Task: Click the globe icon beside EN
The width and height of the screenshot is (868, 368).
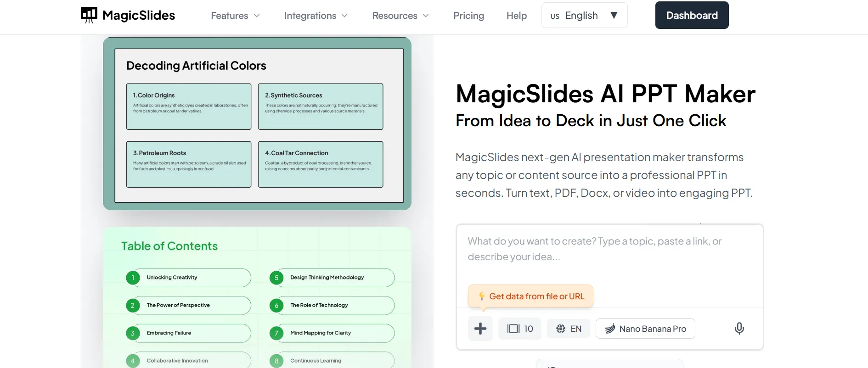Action: [x=561, y=329]
